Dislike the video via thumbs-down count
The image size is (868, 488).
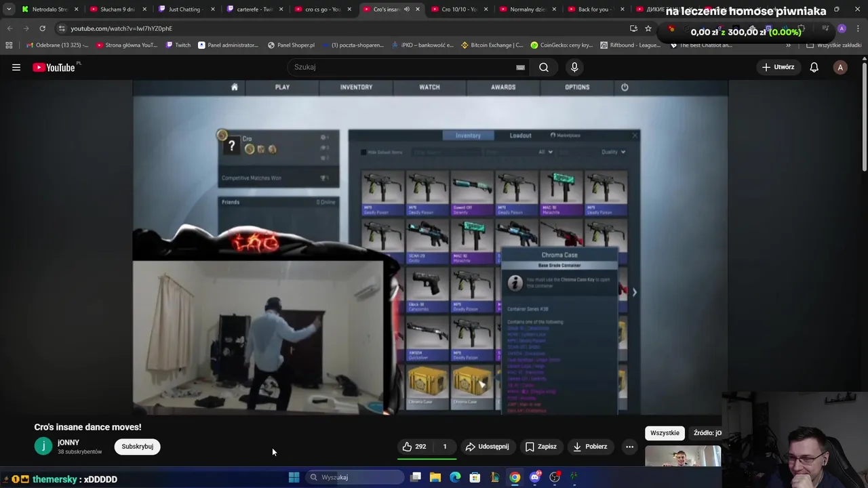[445, 447]
